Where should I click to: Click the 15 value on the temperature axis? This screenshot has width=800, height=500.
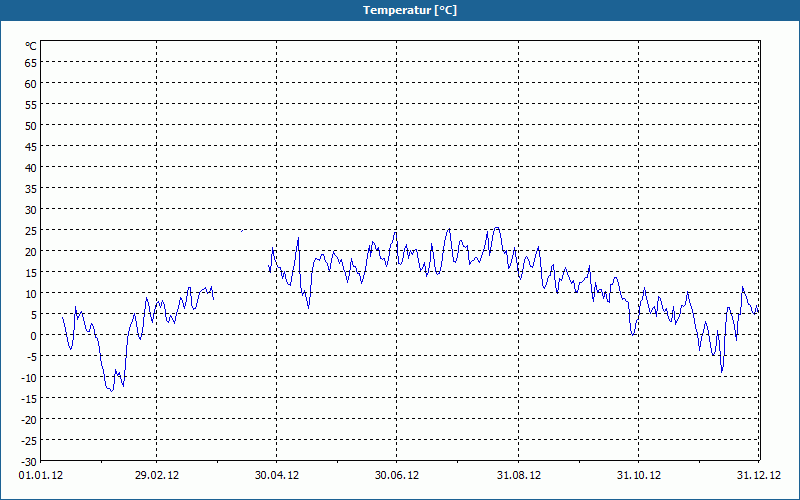(x=31, y=272)
